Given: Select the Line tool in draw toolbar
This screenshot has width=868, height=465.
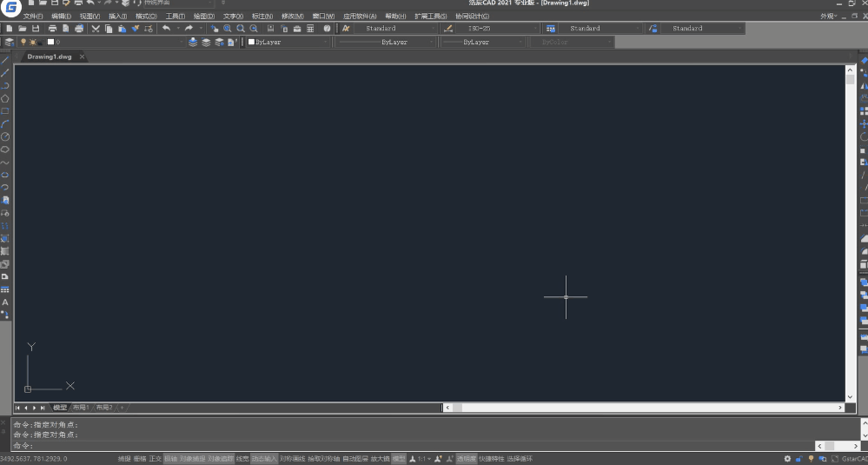Looking at the screenshot, I should click(x=5, y=60).
